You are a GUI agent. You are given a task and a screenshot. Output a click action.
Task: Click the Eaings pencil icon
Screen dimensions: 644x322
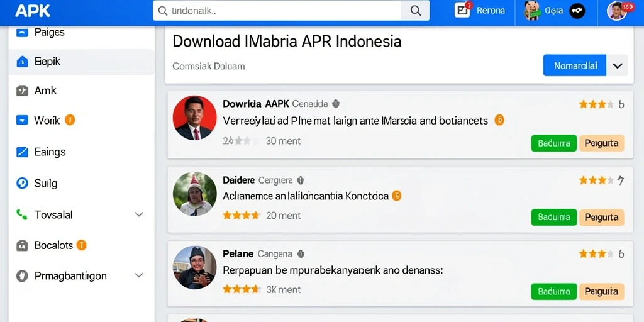pos(22,152)
